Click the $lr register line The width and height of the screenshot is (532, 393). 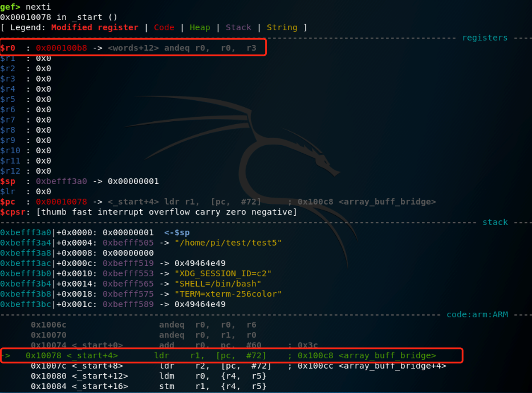click(x=26, y=191)
